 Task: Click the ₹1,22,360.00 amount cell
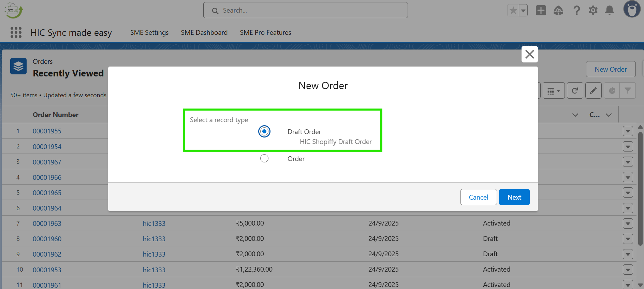point(254,269)
